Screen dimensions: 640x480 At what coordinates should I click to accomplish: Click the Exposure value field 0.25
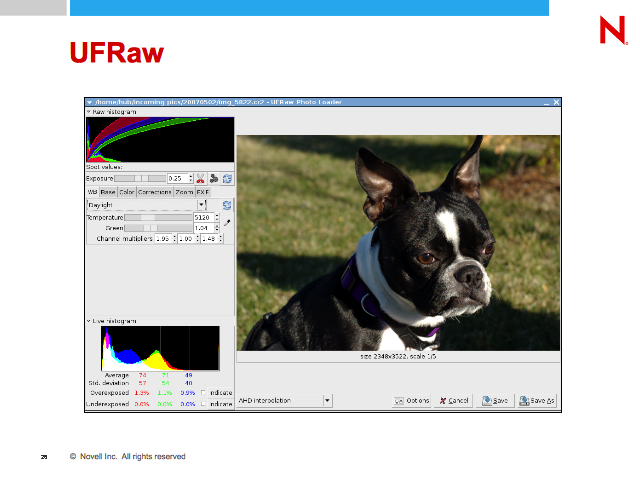pos(178,178)
